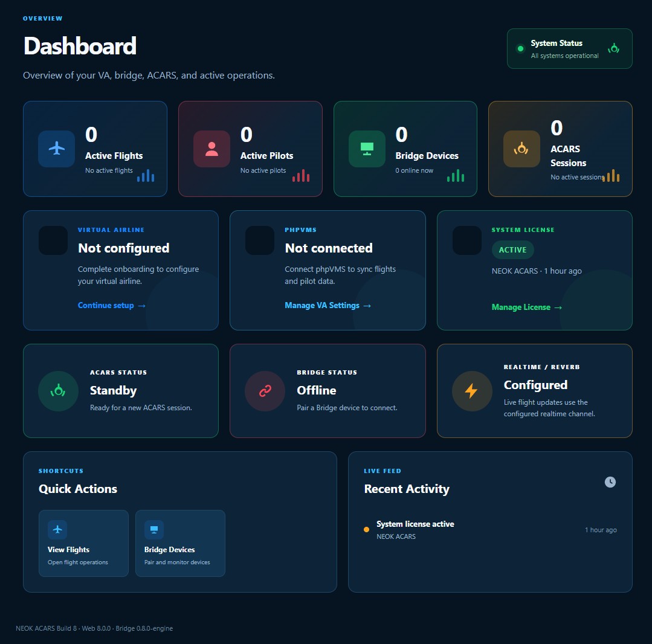This screenshot has height=644, width=652.
Task: Click the Virtual Airline card icon placeholder
Action: coord(53,240)
